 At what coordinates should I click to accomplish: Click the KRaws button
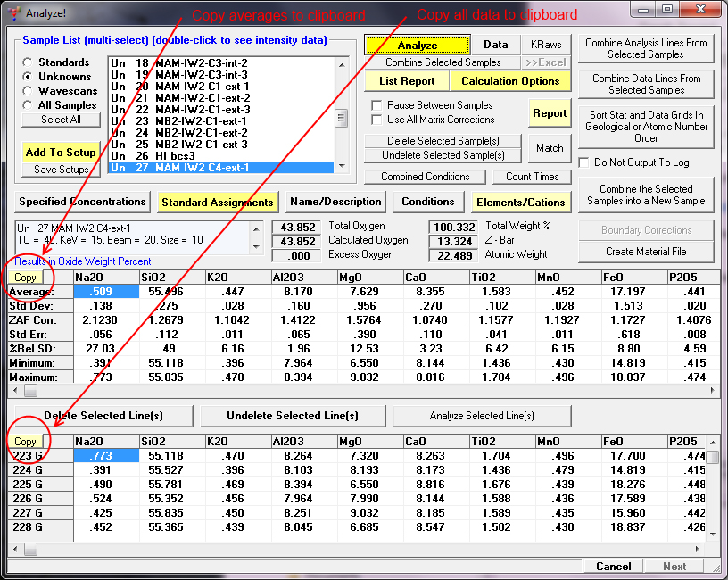(x=546, y=45)
